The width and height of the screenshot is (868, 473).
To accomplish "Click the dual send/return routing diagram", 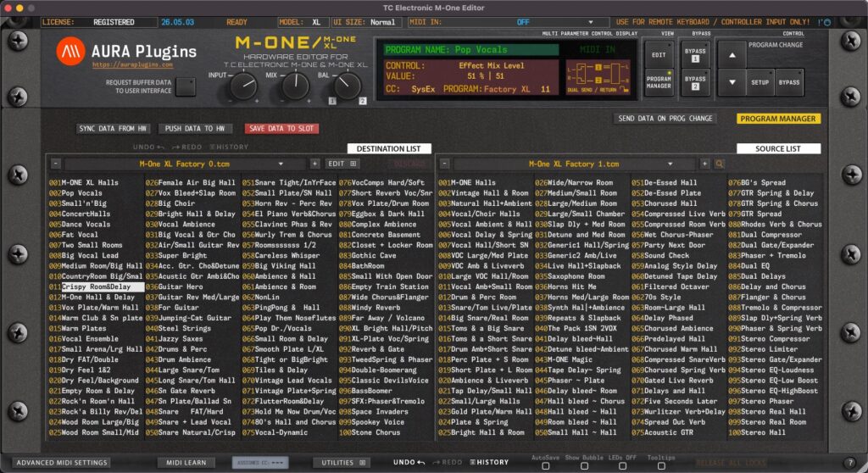I will [598, 76].
